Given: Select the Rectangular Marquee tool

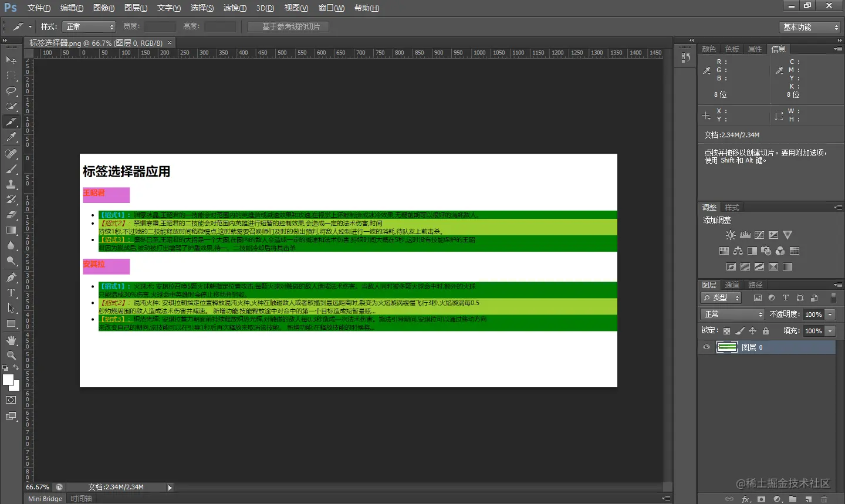Looking at the screenshot, I should point(11,75).
